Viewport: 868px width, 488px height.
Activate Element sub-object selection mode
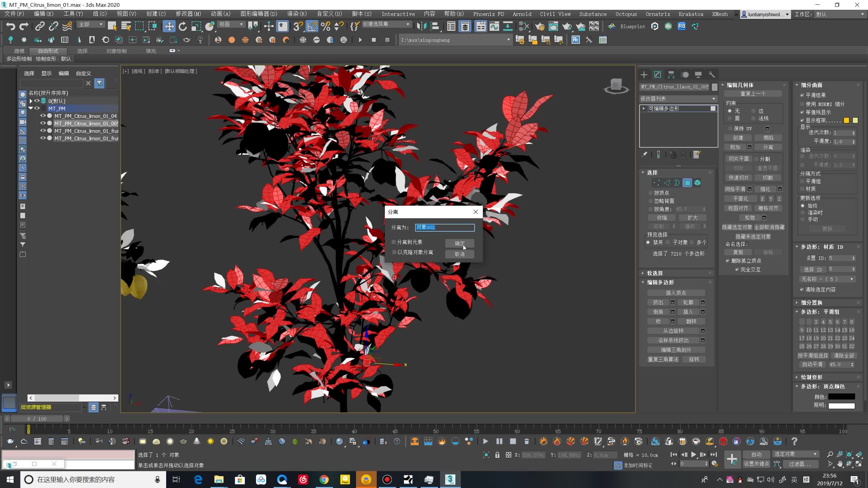[697, 183]
